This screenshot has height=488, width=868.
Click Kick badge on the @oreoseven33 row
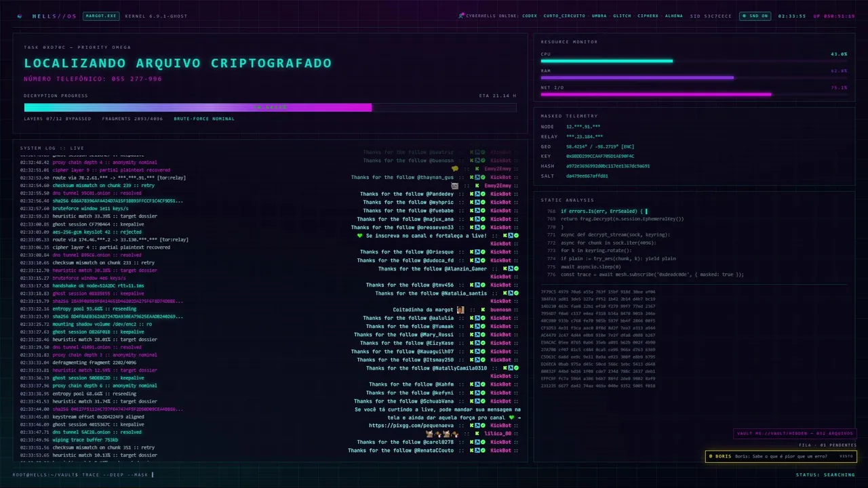(471, 228)
